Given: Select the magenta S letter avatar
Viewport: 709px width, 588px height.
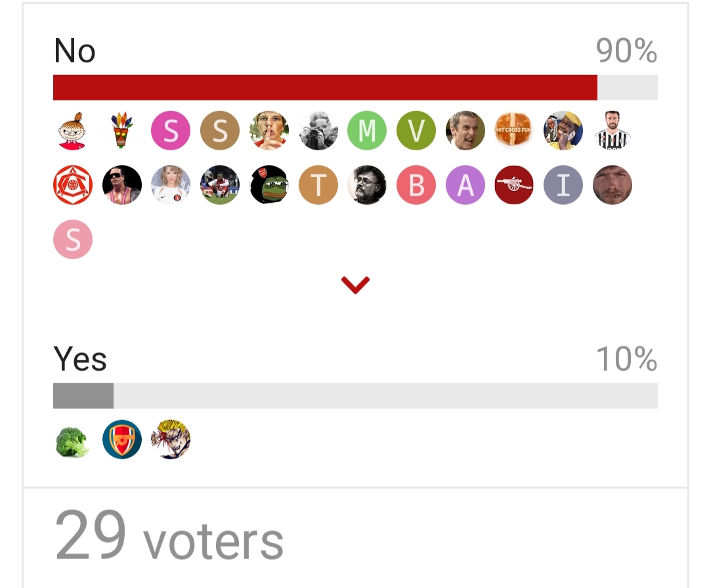Looking at the screenshot, I should point(171,131).
